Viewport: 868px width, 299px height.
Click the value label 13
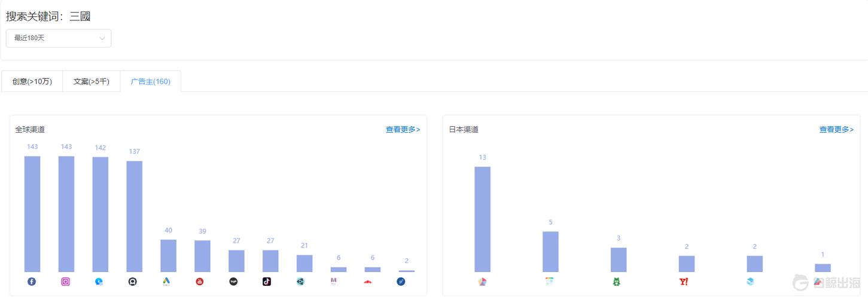coord(483,157)
